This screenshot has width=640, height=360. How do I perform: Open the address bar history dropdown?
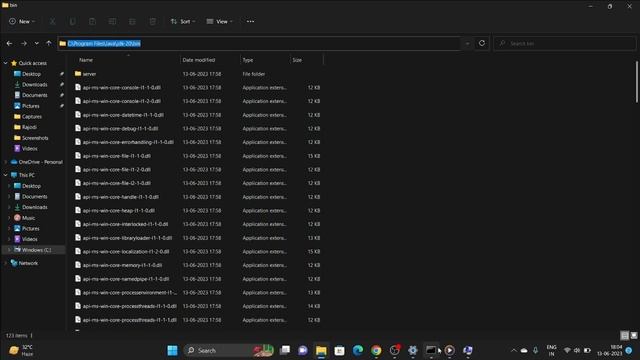pyautogui.click(x=467, y=43)
